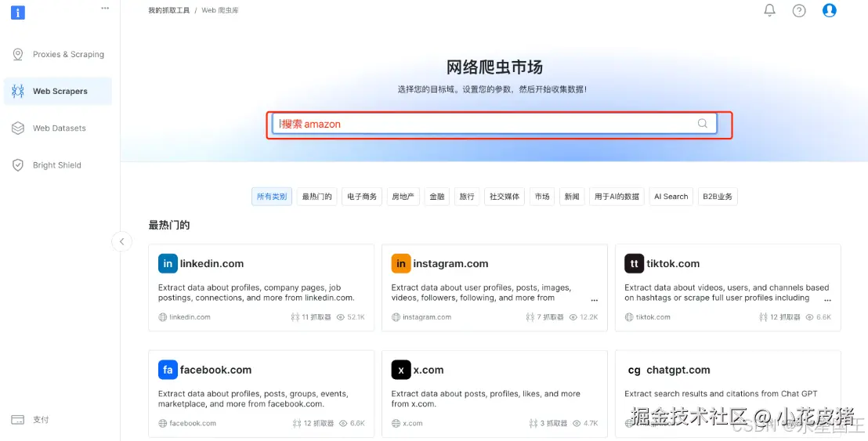
Task: Open the facebook.com card title
Action: [x=216, y=370]
